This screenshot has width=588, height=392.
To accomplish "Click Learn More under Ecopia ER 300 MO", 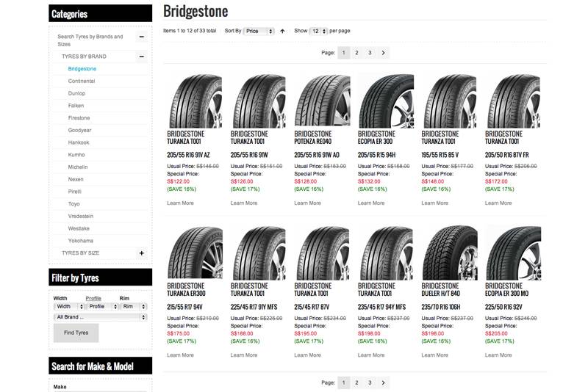I will 498,355.
